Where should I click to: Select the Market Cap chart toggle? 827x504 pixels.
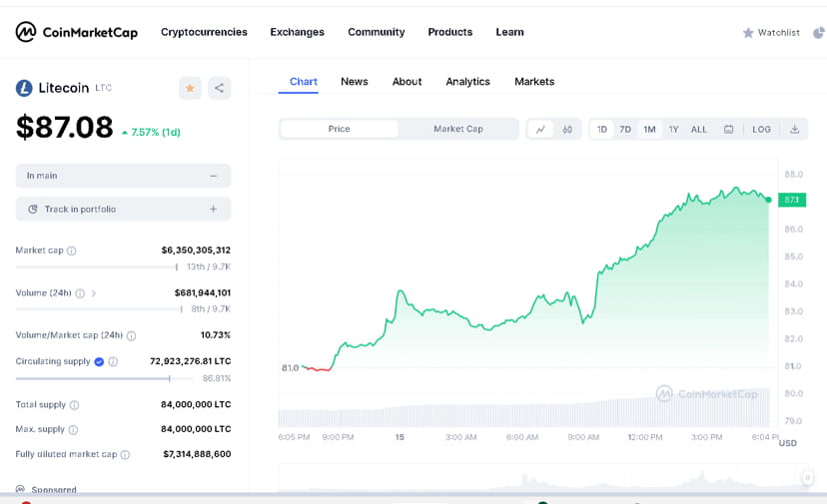458,129
